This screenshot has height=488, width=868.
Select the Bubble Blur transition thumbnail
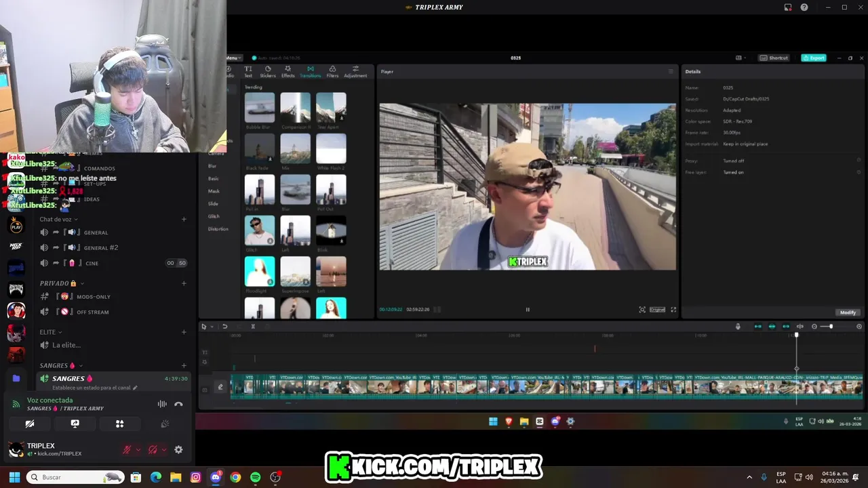(x=259, y=107)
